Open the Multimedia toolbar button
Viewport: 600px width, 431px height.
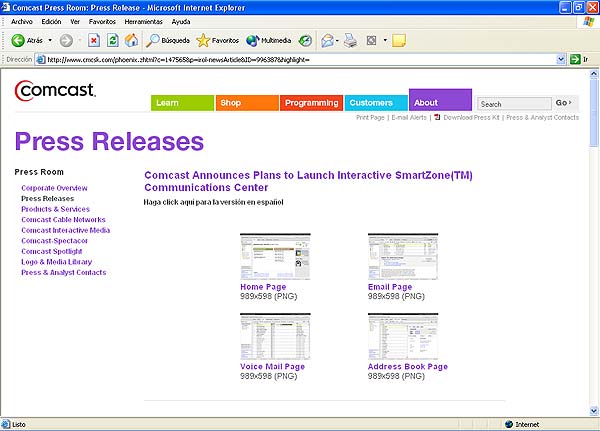click(x=268, y=41)
